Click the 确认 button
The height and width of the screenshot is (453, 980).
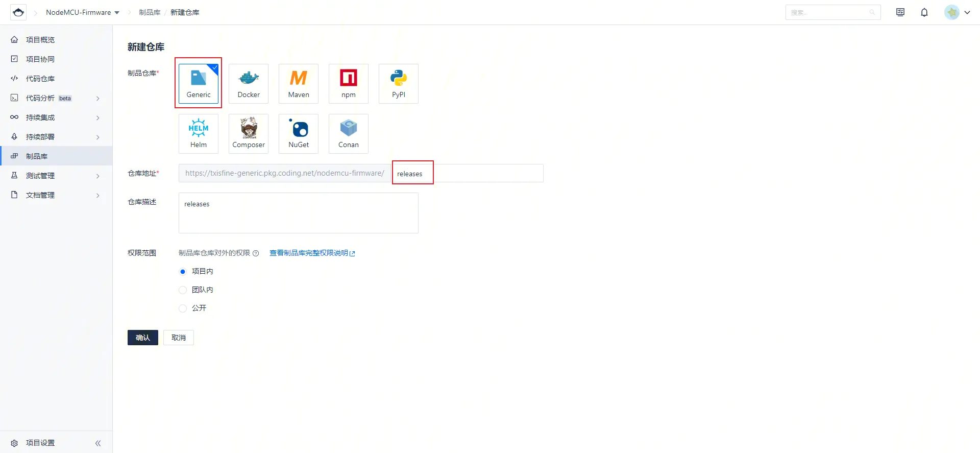[143, 338]
